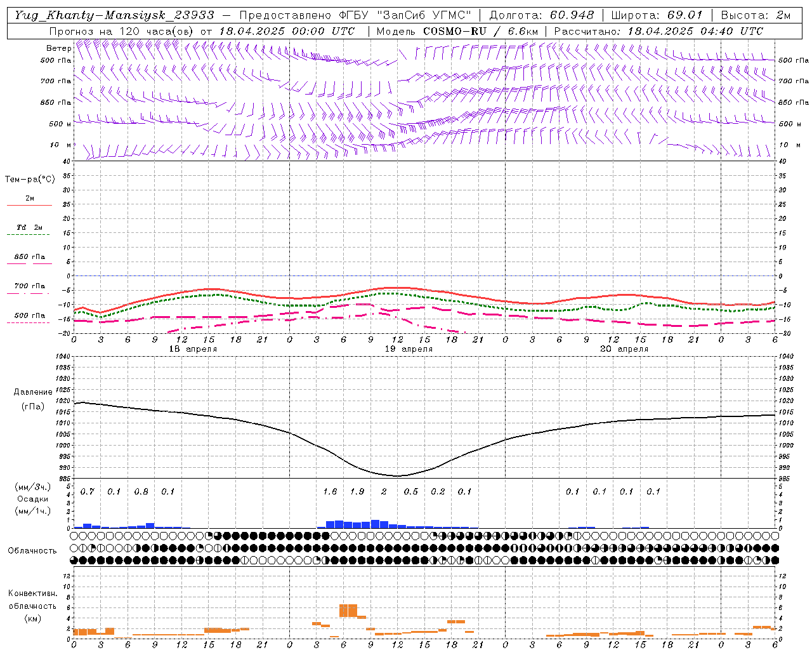Viewport: 812px width, 650px height.
Task: Click the 18 апреля date label
Action: click(x=193, y=349)
